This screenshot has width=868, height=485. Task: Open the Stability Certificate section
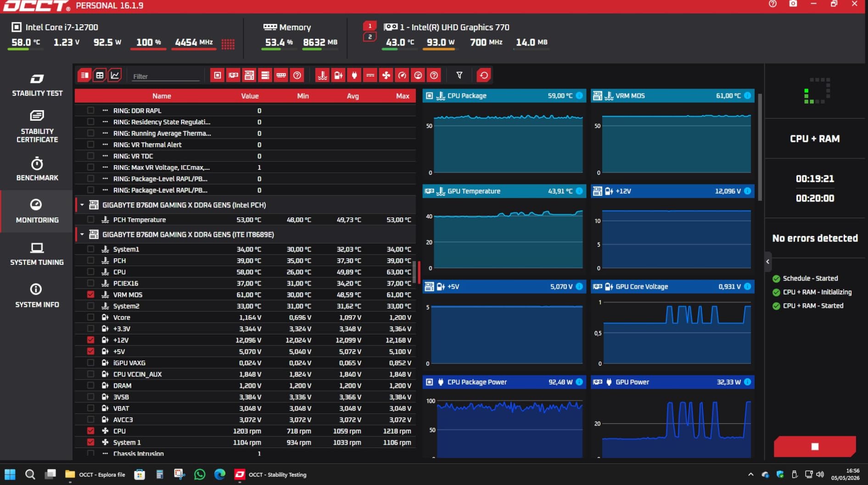pyautogui.click(x=37, y=127)
